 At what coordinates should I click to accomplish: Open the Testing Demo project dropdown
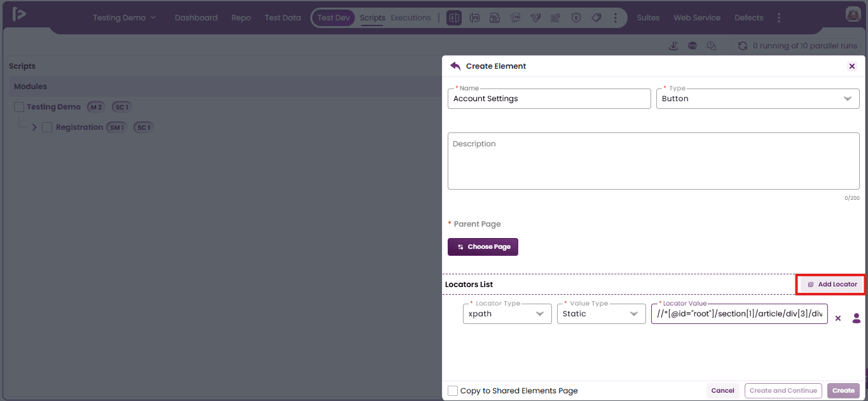pos(125,18)
